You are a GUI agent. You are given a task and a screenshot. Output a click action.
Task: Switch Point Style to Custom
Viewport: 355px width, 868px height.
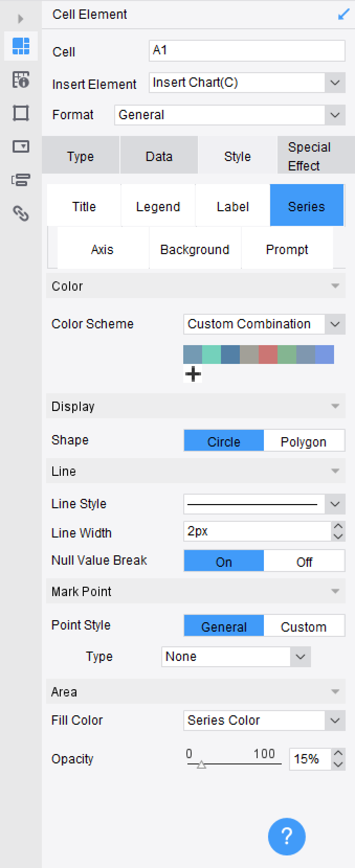pyautogui.click(x=304, y=626)
